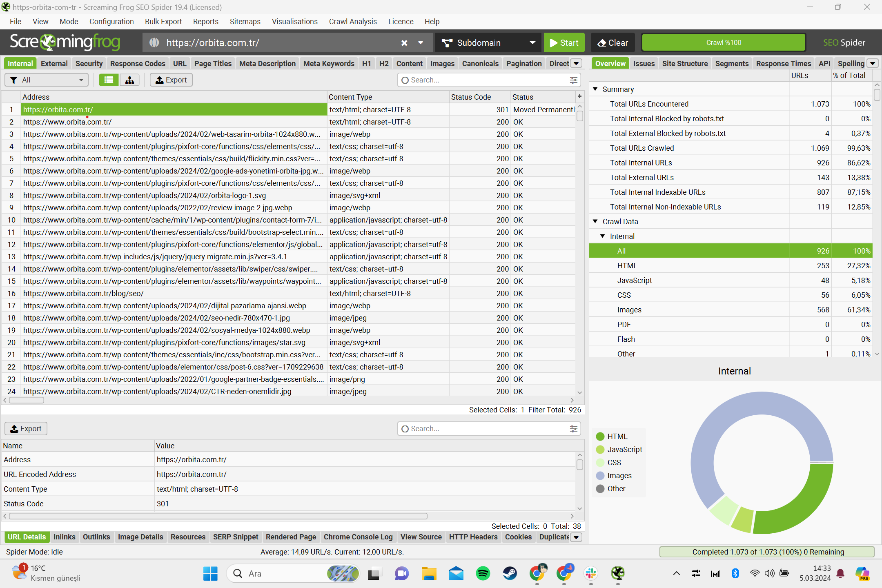Switch to the Page Titles tab

[213, 63]
